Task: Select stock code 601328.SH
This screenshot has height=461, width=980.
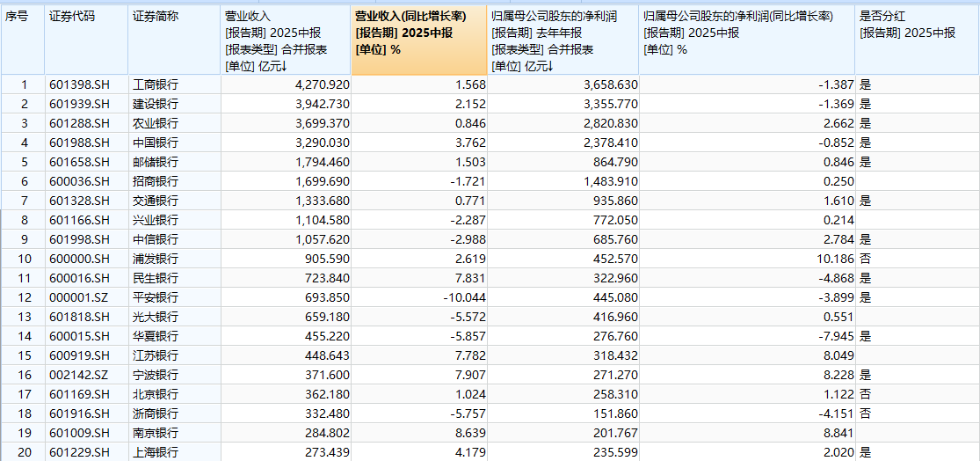Action: pyautogui.click(x=79, y=201)
